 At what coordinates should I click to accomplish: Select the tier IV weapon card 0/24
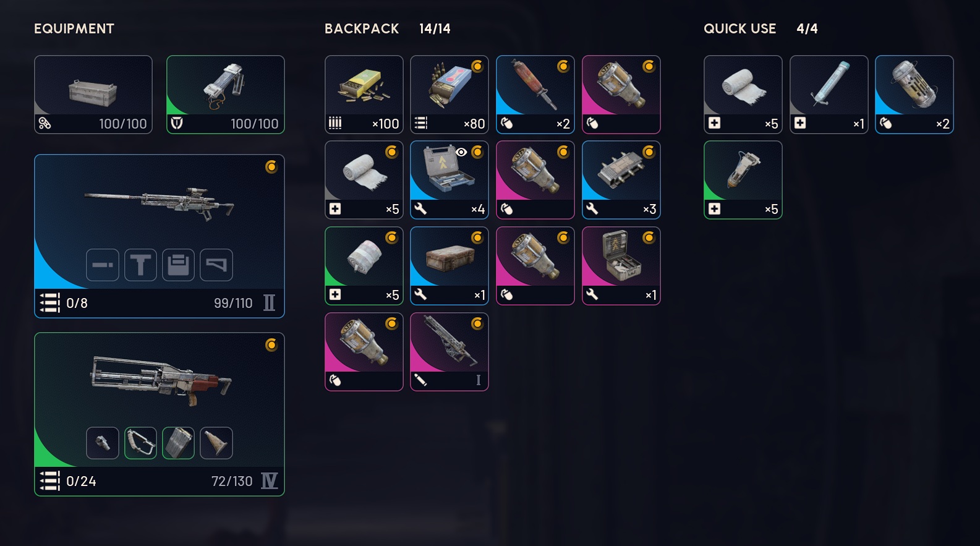point(160,414)
